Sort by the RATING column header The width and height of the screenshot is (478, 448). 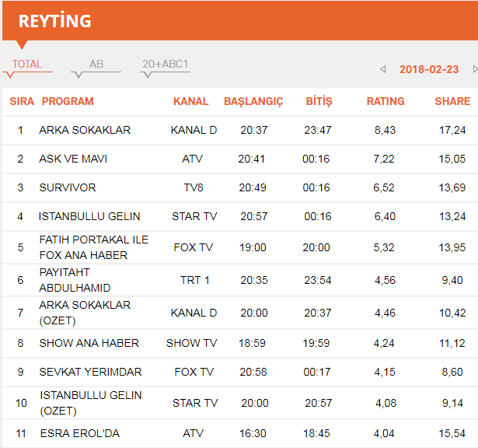pos(386,101)
